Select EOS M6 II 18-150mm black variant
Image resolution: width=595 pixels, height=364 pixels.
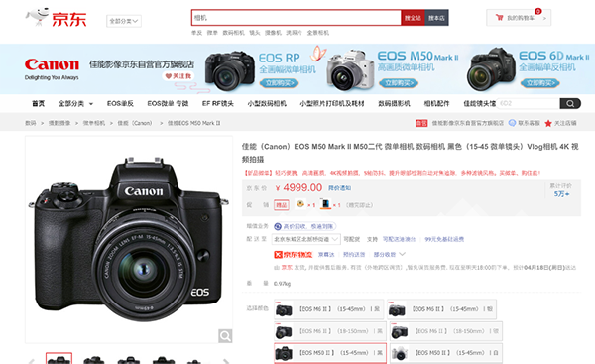pos(330,331)
